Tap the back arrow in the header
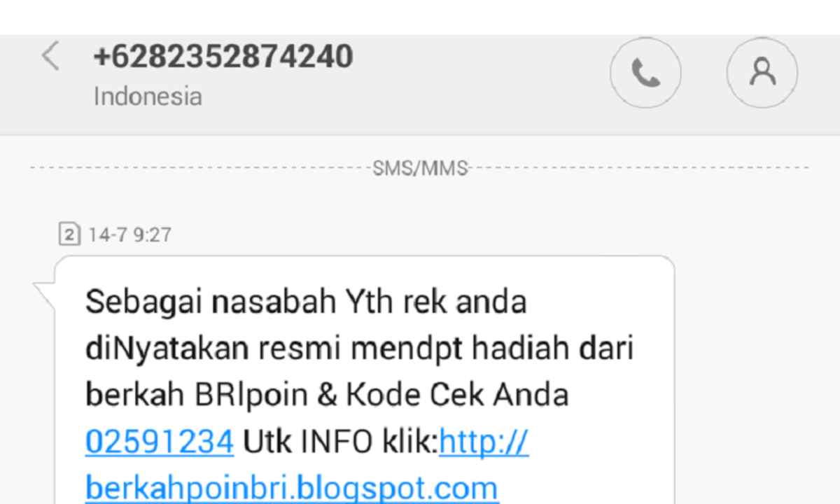This screenshot has width=840, height=504. 51,56
